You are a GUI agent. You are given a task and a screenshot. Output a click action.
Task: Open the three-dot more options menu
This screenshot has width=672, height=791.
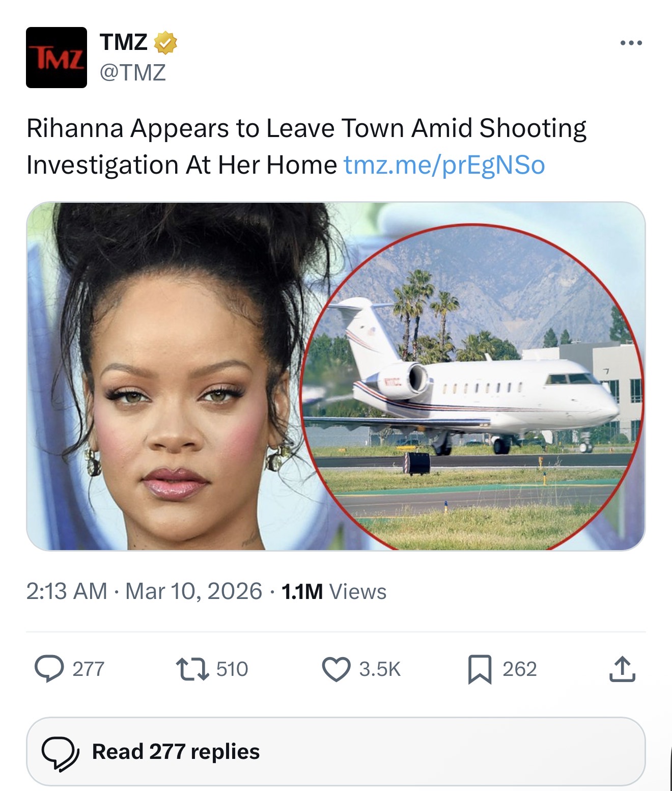click(x=631, y=43)
